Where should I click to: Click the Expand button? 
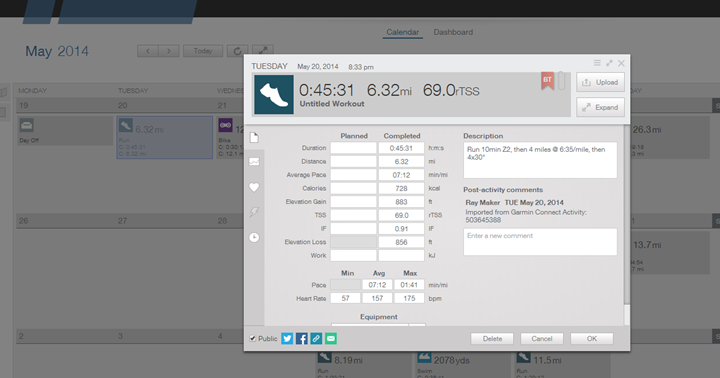601,107
